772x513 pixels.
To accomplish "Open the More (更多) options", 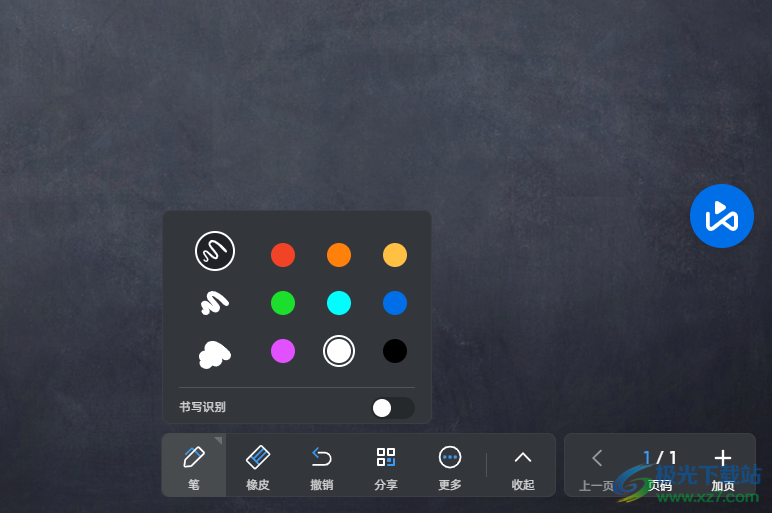I will pyautogui.click(x=450, y=465).
